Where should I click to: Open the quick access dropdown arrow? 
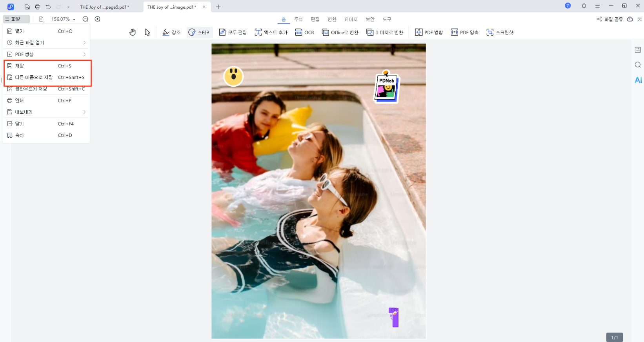68,7
